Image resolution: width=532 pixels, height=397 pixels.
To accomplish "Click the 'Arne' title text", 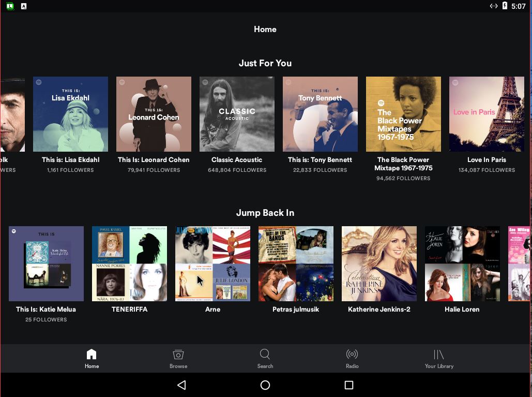I will click(212, 310).
